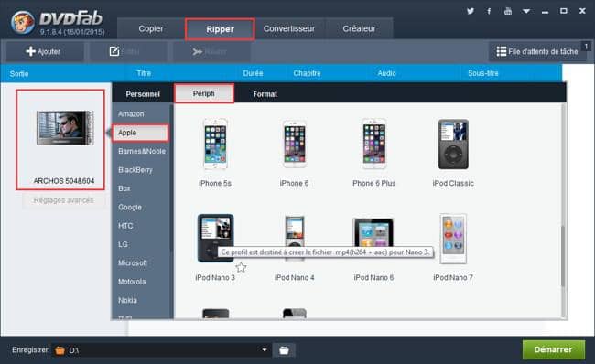Open the Enregistrer path dropdown arrow
This screenshot has height=364, width=595.
(265, 349)
